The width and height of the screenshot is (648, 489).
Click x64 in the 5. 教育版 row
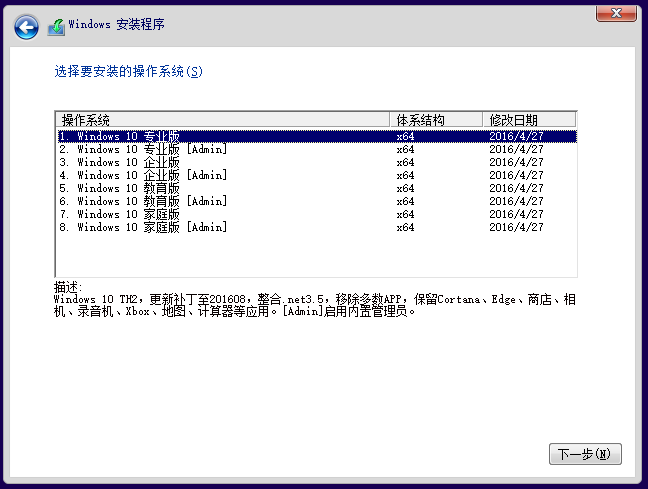click(405, 188)
